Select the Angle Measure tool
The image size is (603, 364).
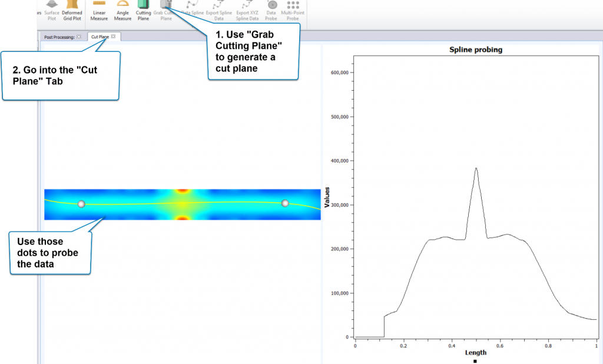click(x=122, y=11)
